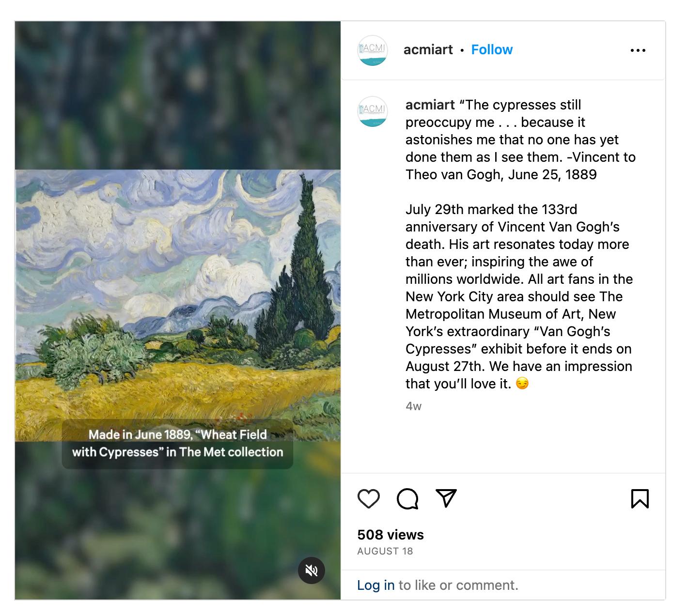Save the post with the bookmark icon
This screenshot has height=616, width=687.
(640, 499)
